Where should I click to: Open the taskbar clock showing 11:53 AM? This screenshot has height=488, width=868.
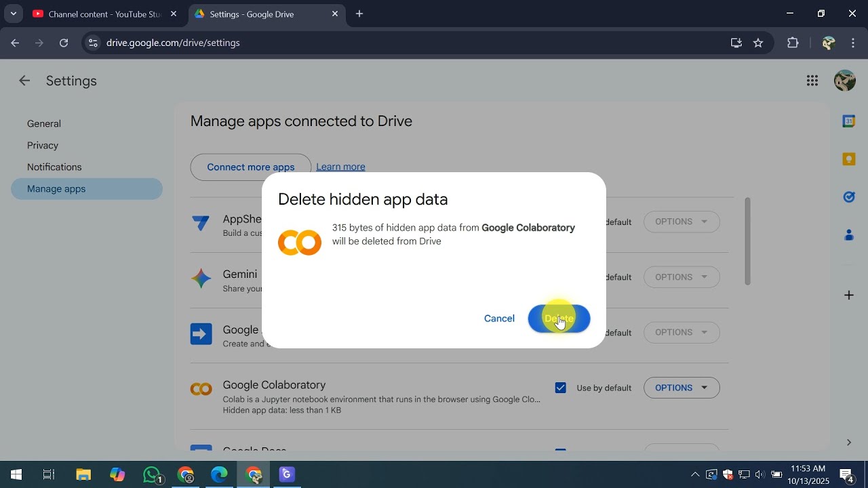[x=808, y=474]
